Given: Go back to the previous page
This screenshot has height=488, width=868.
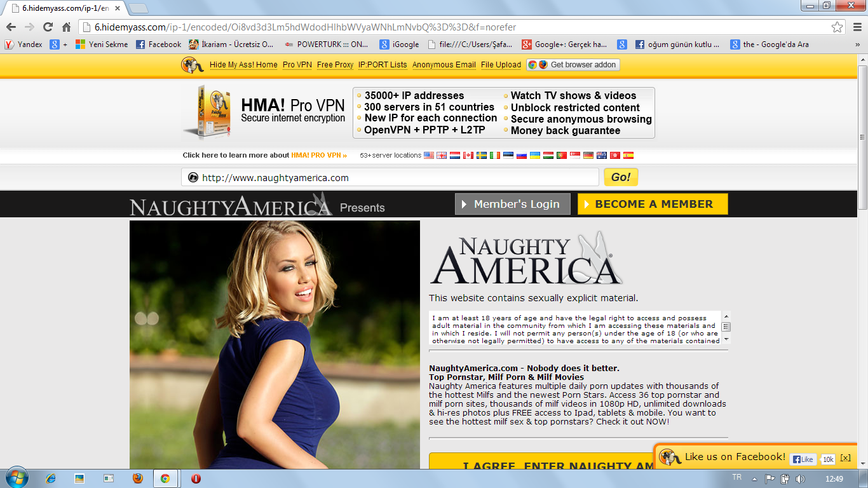Looking at the screenshot, I should 11,27.
